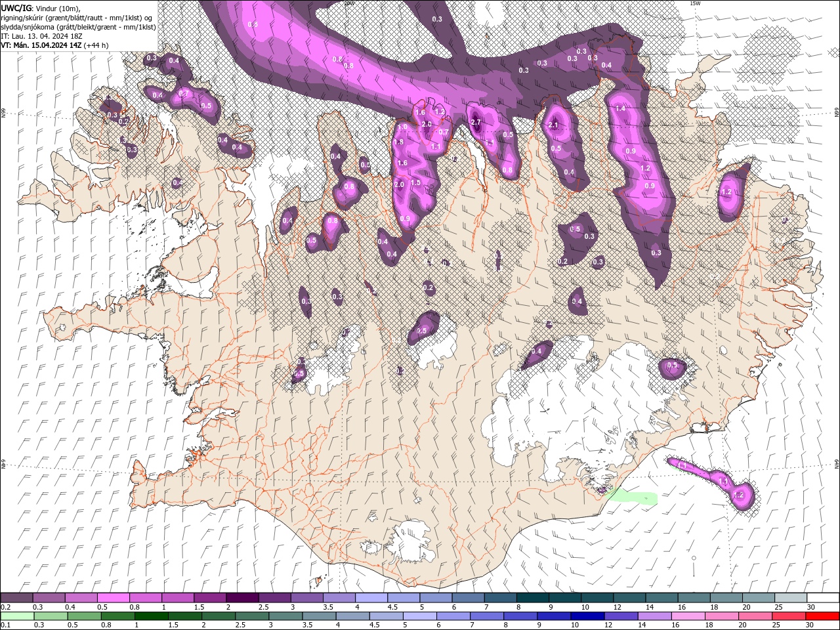Click the '1.4' snowfall value on the map

(620, 108)
